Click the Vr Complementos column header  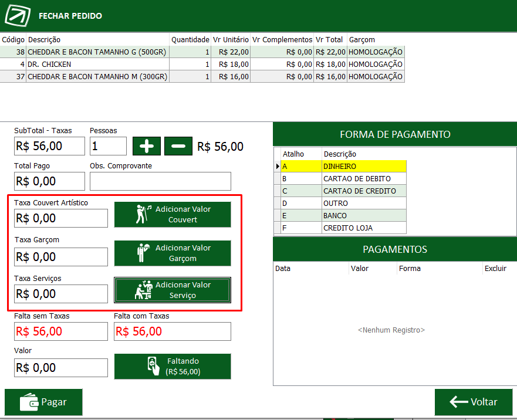coord(282,39)
